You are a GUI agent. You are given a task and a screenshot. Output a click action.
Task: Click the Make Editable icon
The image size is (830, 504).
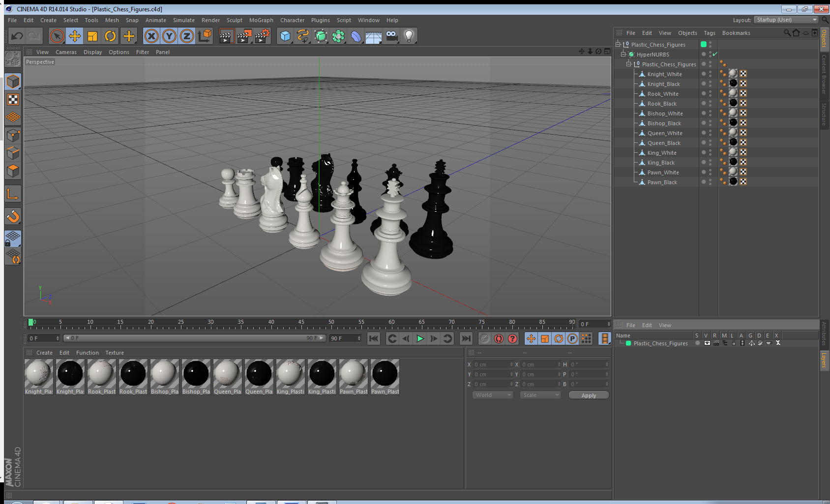click(x=13, y=59)
